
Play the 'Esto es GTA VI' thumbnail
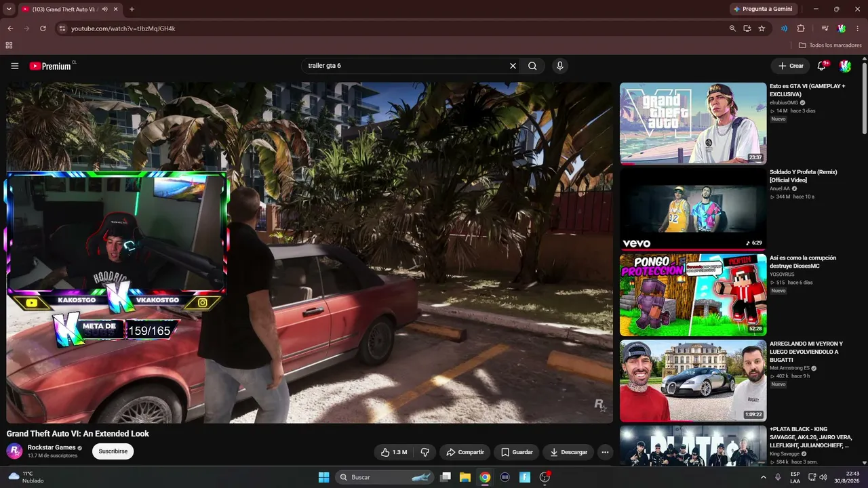click(x=693, y=123)
